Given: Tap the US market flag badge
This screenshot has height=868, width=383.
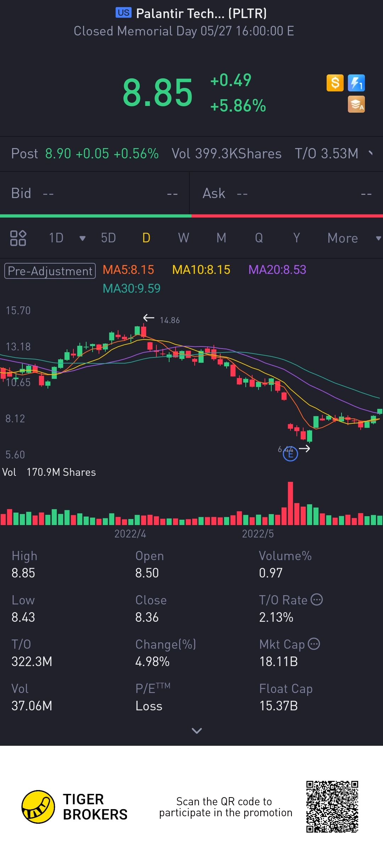Looking at the screenshot, I should (x=124, y=13).
